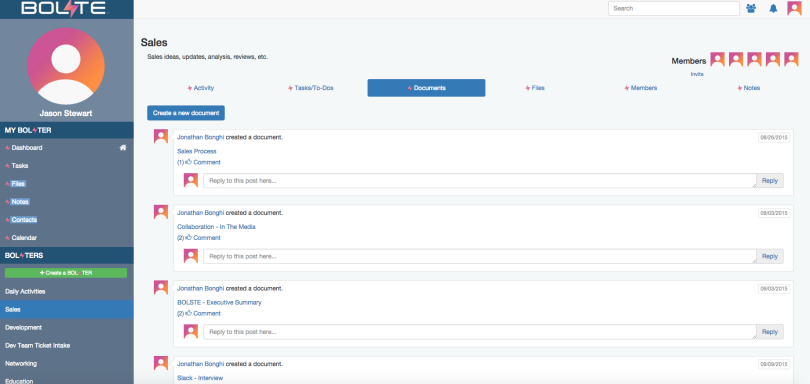810x384 pixels.
Task: Click Jonathan Bonghi name in Sales Process post
Action: point(200,137)
